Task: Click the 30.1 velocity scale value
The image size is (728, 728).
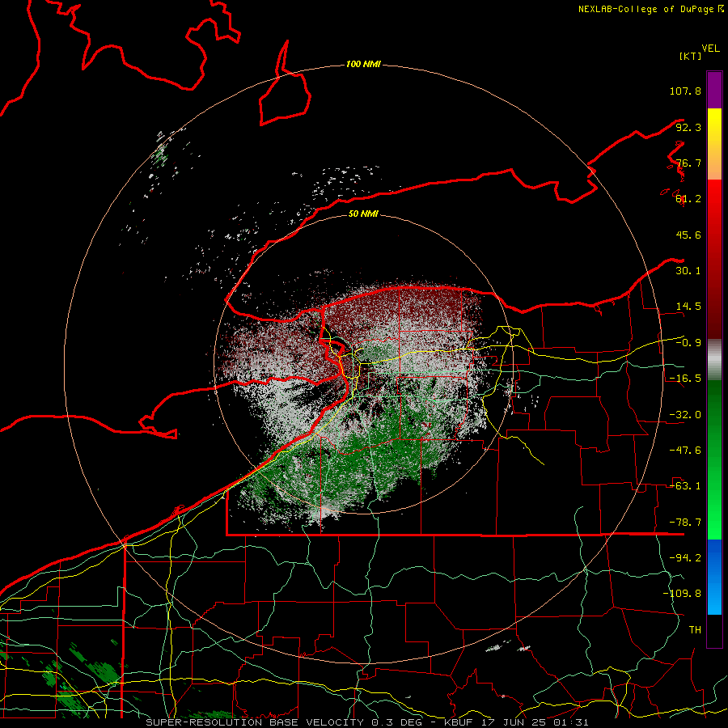Action: coord(688,271)
